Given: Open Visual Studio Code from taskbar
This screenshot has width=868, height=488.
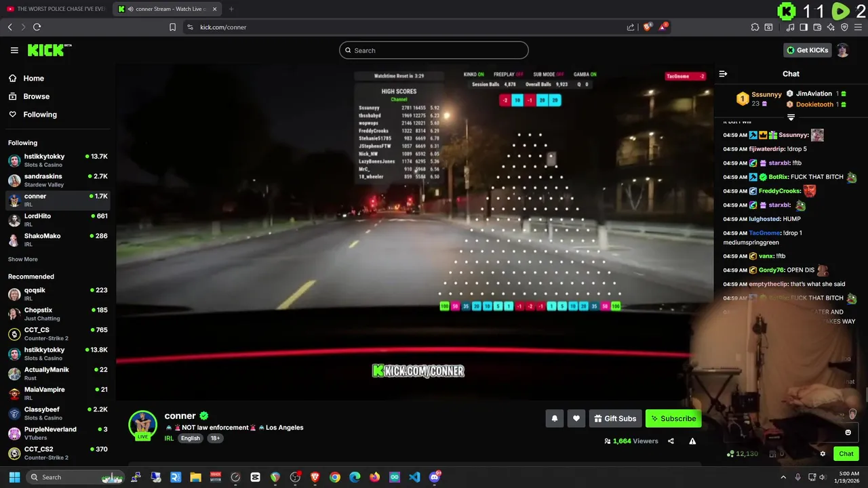Looking at the screenshot, I should point(414,477).
